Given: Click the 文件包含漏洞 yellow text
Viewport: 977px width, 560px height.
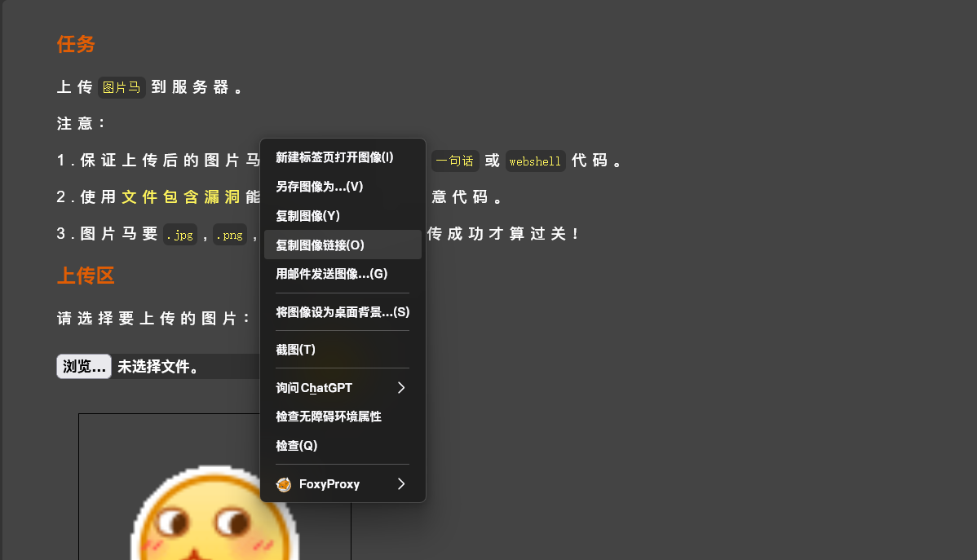Looking at the screenshot, I should pos(181,196).
